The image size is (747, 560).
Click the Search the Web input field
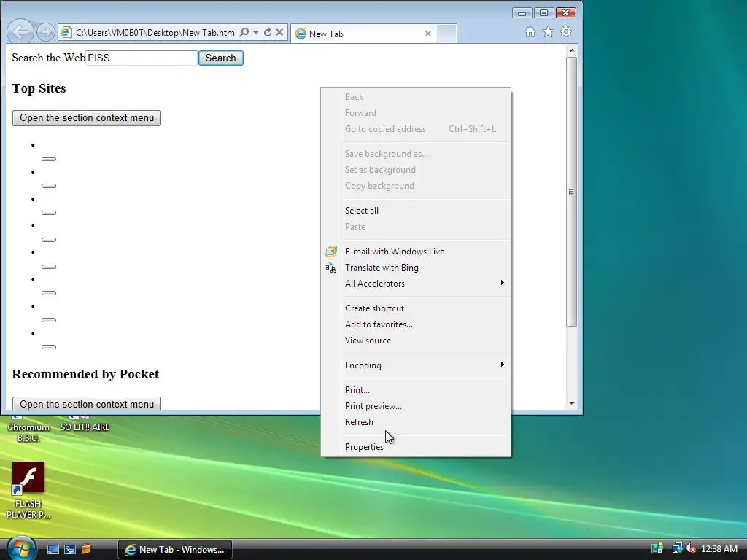(142, 58)
